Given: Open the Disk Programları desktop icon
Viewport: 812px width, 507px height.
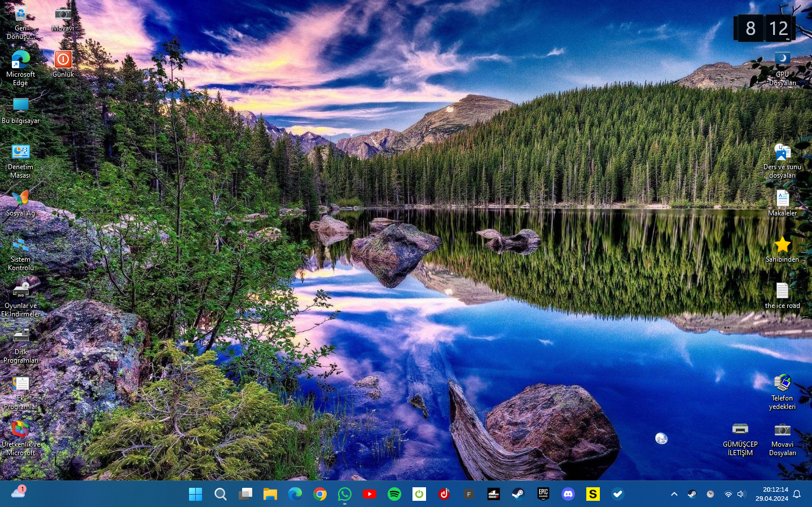Looking at the screenshot, I should [x=20, y=346].
